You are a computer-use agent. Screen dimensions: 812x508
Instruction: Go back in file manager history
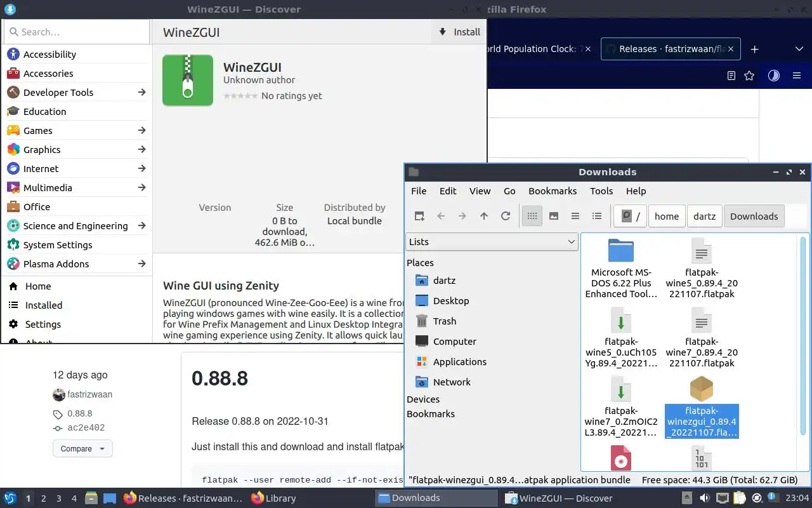click(x=441, y=216)
